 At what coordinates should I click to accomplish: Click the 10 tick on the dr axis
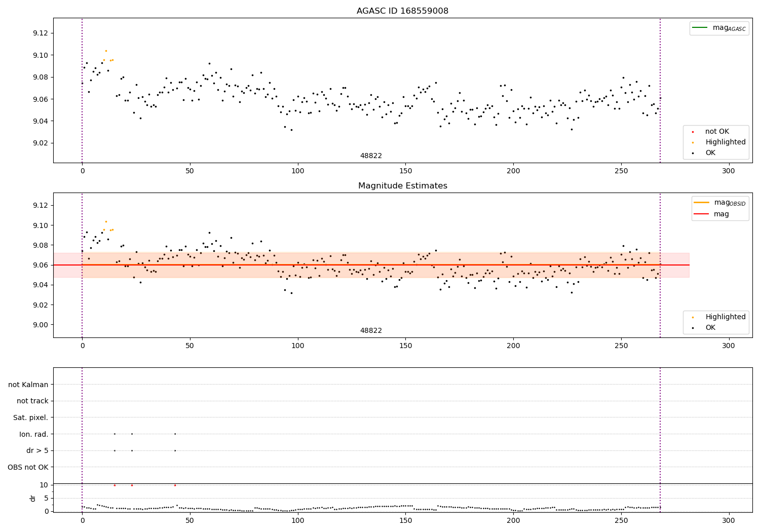pyautogui.click(x=44, y=485)
